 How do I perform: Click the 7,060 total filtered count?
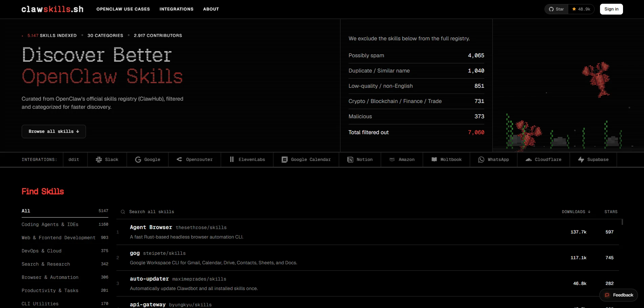pos(476,132)
